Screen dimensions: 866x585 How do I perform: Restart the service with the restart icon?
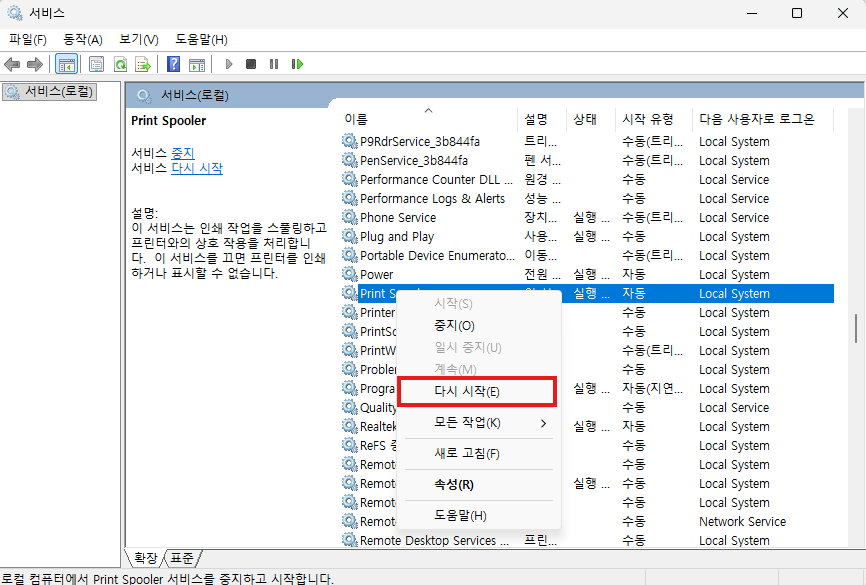[296, 63]
